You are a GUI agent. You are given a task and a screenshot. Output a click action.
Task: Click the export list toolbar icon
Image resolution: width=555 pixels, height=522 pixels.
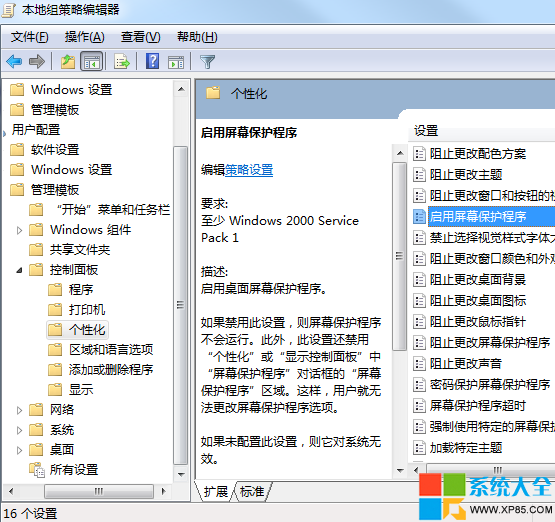122,62
